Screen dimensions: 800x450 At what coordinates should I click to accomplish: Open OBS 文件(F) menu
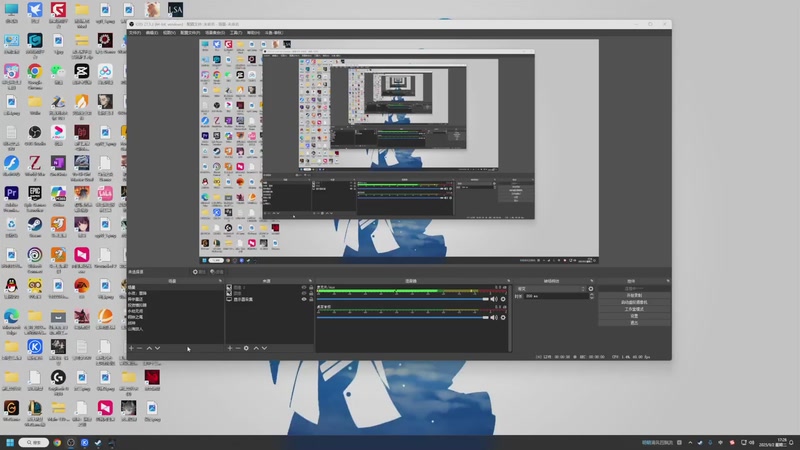pos(135,33)
